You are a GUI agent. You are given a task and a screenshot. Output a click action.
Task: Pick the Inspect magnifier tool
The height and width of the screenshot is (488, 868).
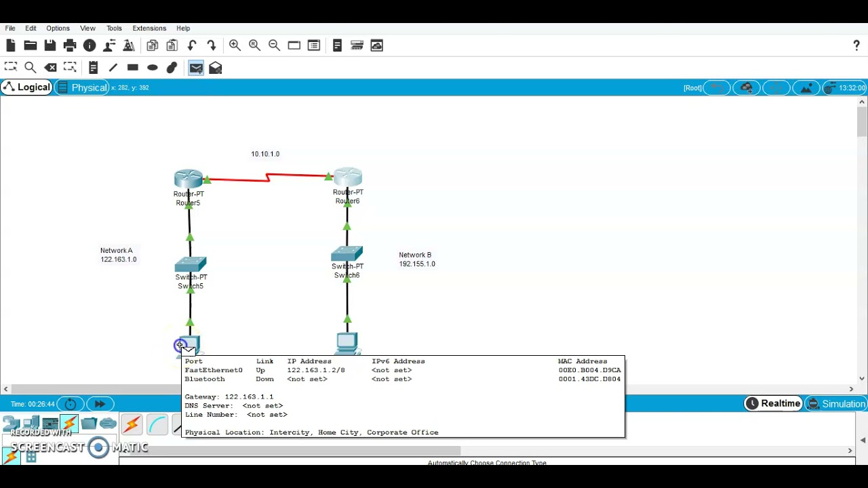pyautogui.click(x=30, y=67)
